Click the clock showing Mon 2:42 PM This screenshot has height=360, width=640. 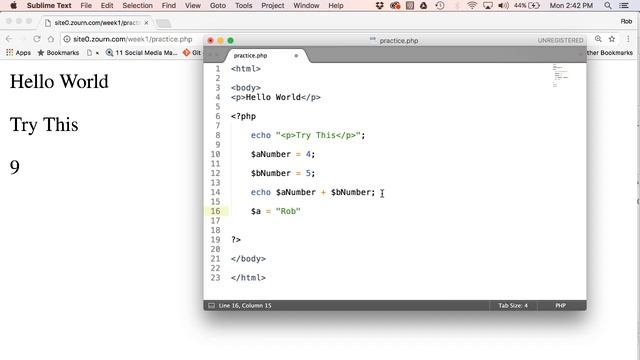571,5
